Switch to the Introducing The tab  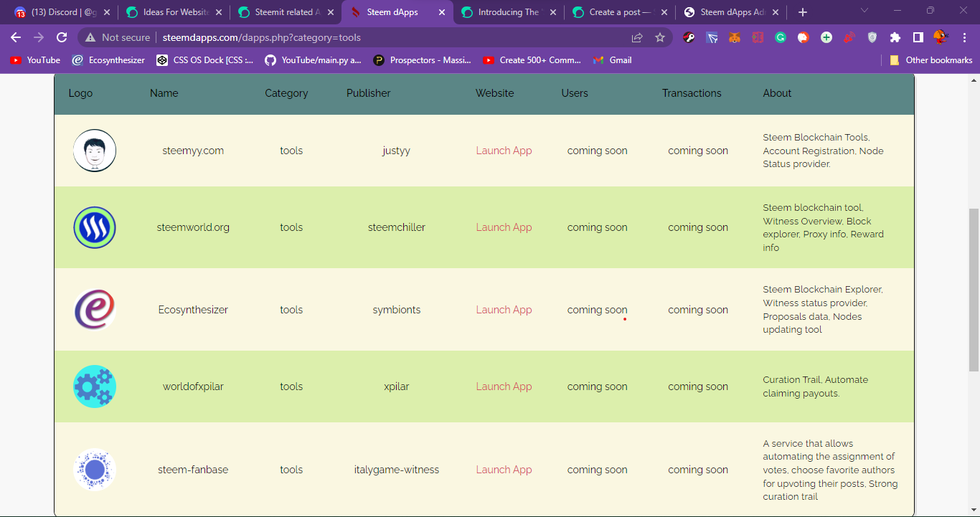click(x=509, y=12)
